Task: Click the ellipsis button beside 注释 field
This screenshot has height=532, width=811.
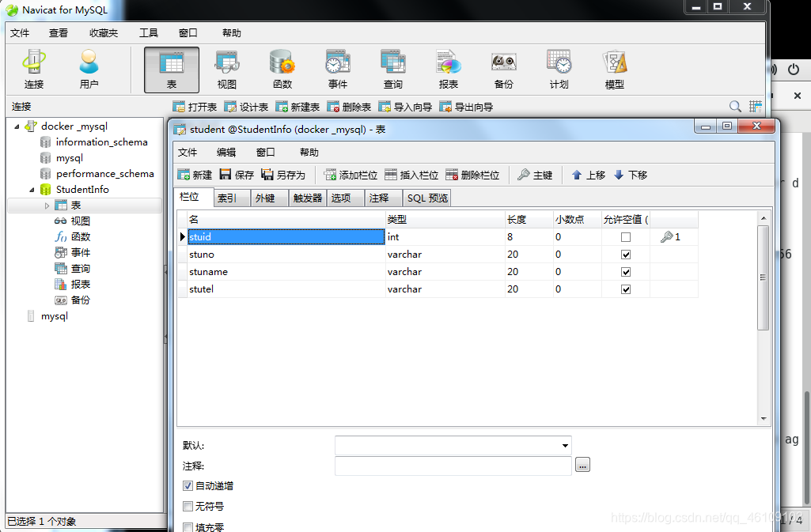Action: click(x=582, y=465)
